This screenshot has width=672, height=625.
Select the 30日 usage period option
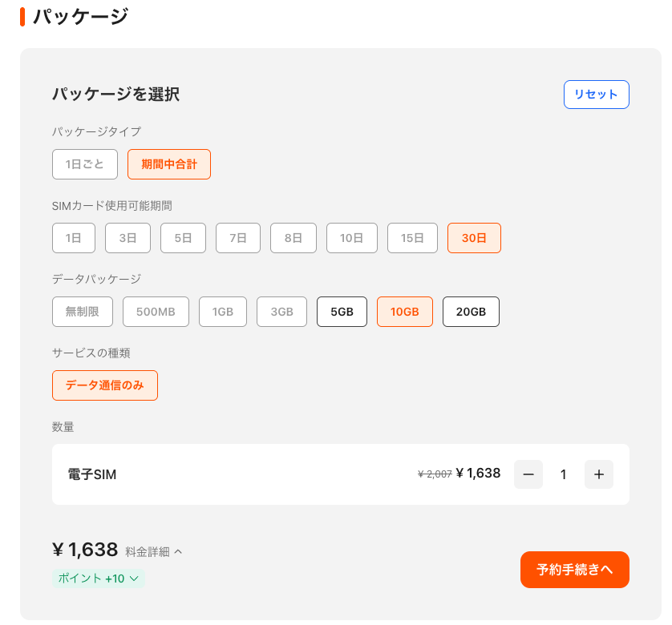point(474,237)
